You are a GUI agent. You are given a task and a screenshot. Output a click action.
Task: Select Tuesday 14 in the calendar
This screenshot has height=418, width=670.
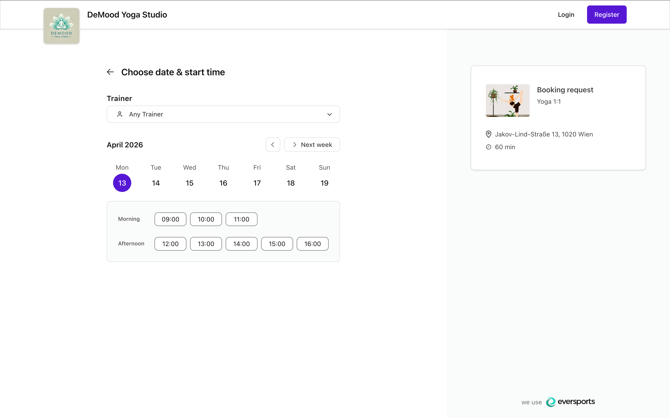(x=156, y=183)
